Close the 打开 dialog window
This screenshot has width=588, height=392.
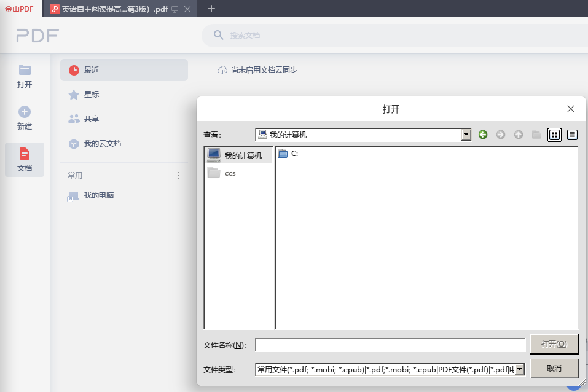(x=571, y=109)
